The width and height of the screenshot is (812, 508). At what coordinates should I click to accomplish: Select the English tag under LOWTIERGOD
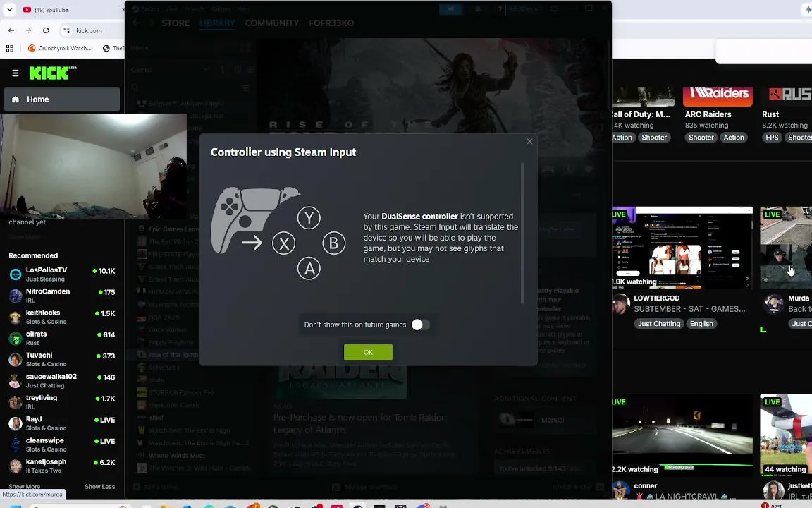tap(701, 323)
